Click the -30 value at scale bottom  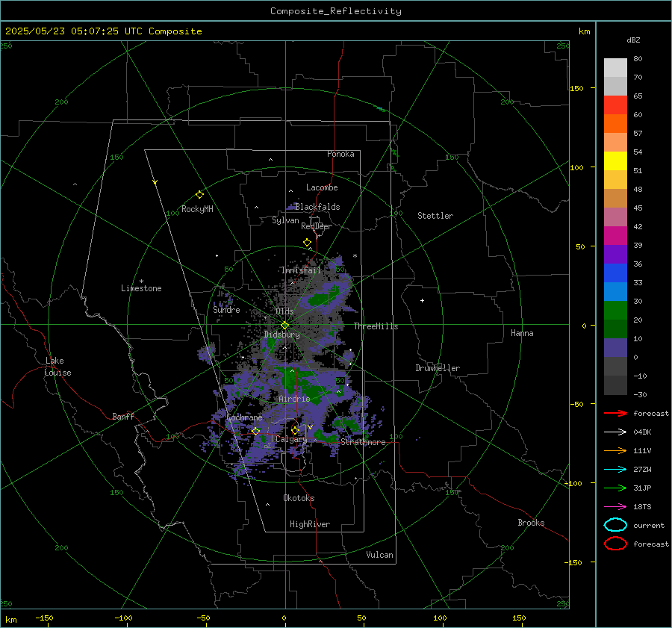pos(640,395)
